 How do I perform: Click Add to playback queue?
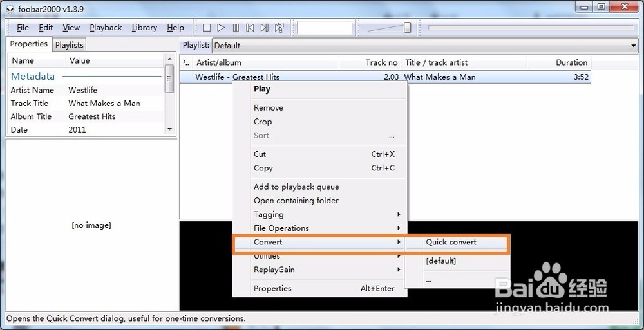[320, 187]
